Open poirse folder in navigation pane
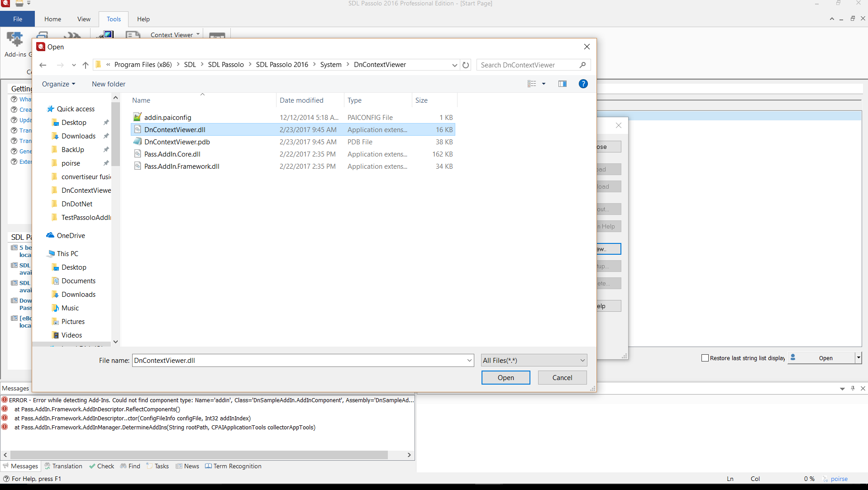The height and width of the screenshot is (490, 868). pos(71,163)
